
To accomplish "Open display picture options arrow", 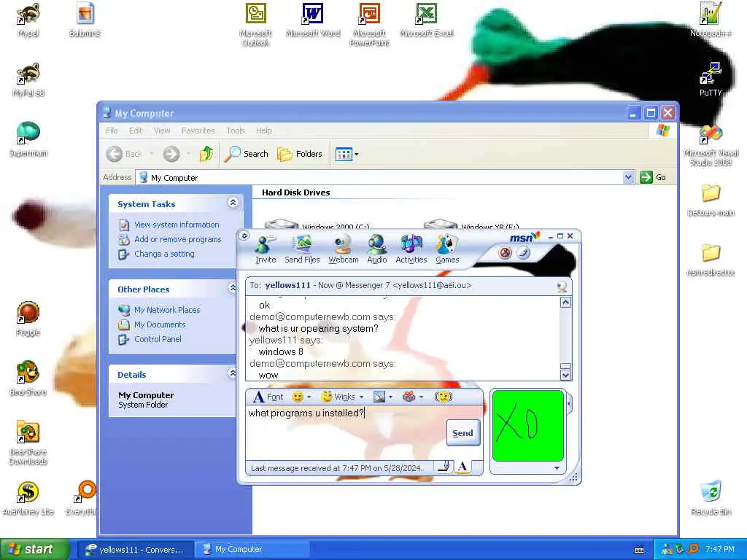I will point(557,468).
